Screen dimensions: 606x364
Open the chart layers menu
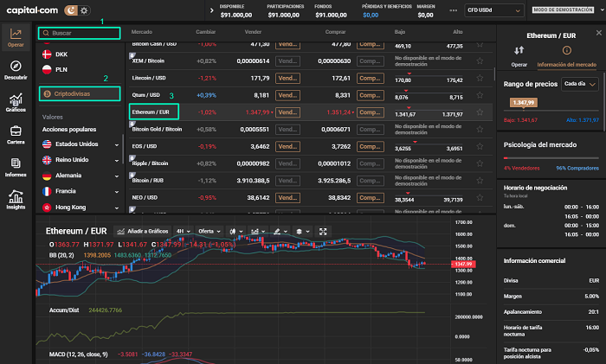[x=302, y=231]
